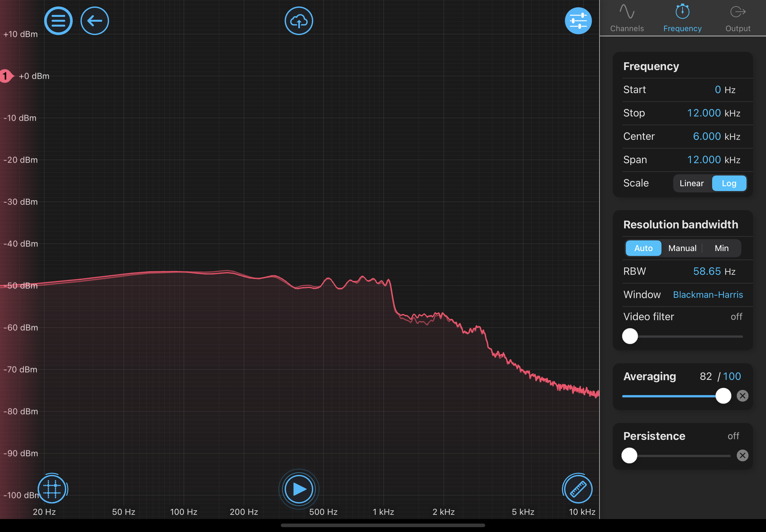Click the Persistence slider knob

(629, 456)
